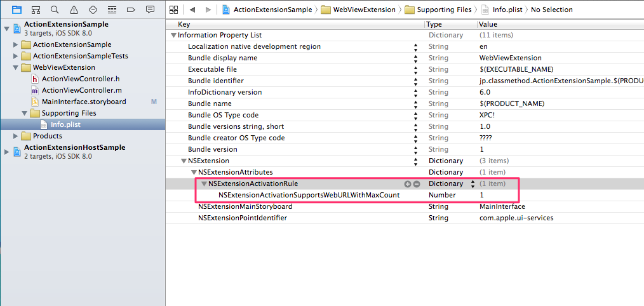Click value WebViewExtension

pyautogui.click(x=511, y=58)
